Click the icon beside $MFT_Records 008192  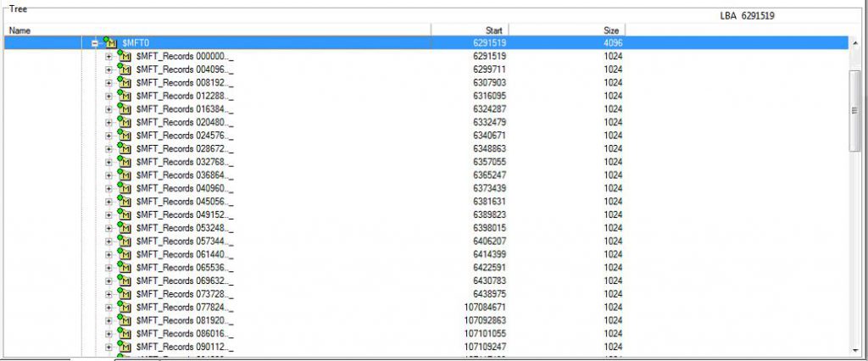[124, 82]
